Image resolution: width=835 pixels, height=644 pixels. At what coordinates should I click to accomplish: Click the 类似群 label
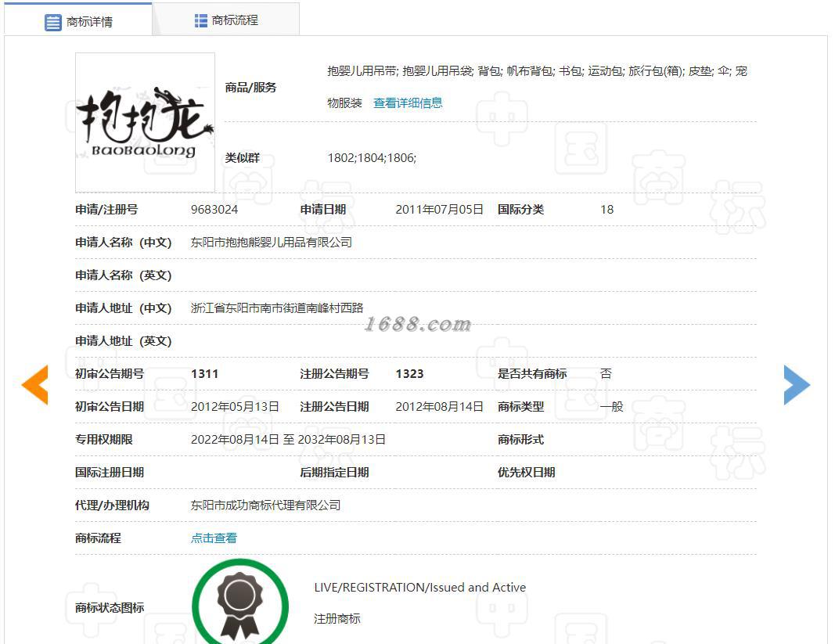[x=243, y=157]
